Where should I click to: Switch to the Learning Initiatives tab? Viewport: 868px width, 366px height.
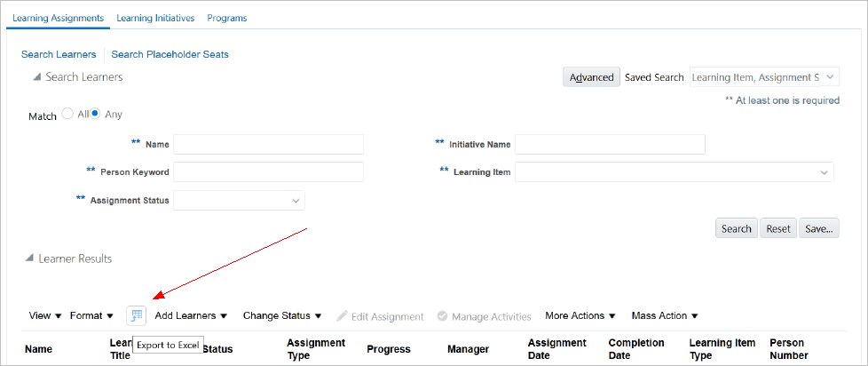[155, 18]
